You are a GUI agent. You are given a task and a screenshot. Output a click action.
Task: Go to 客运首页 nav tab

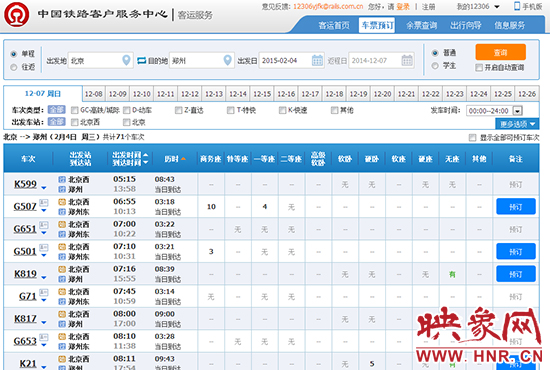(334, 25)
